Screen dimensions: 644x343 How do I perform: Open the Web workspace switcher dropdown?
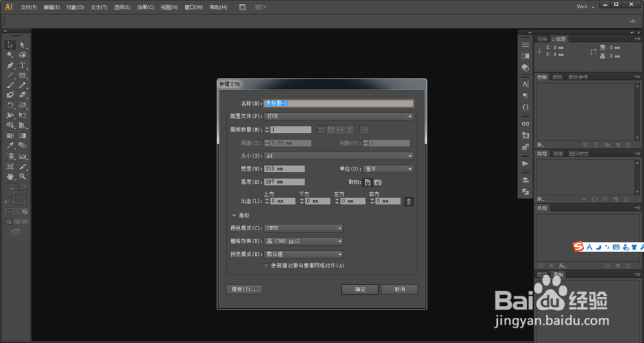point(585,6)
